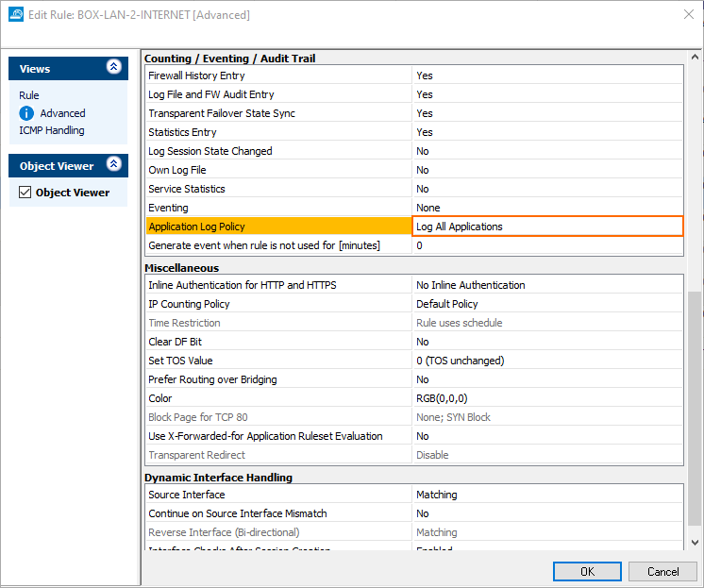Change Prefer Routing over Bridging value

[x=547, y=379]
